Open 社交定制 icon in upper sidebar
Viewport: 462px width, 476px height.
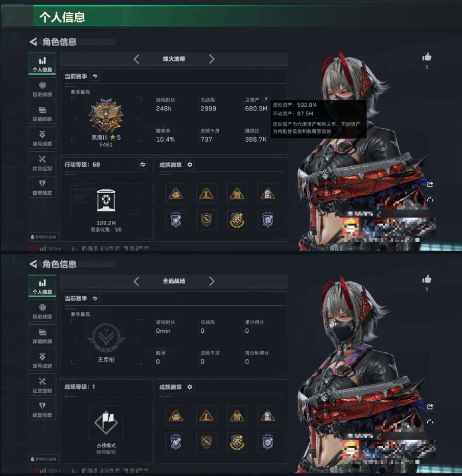pos(42,162)
